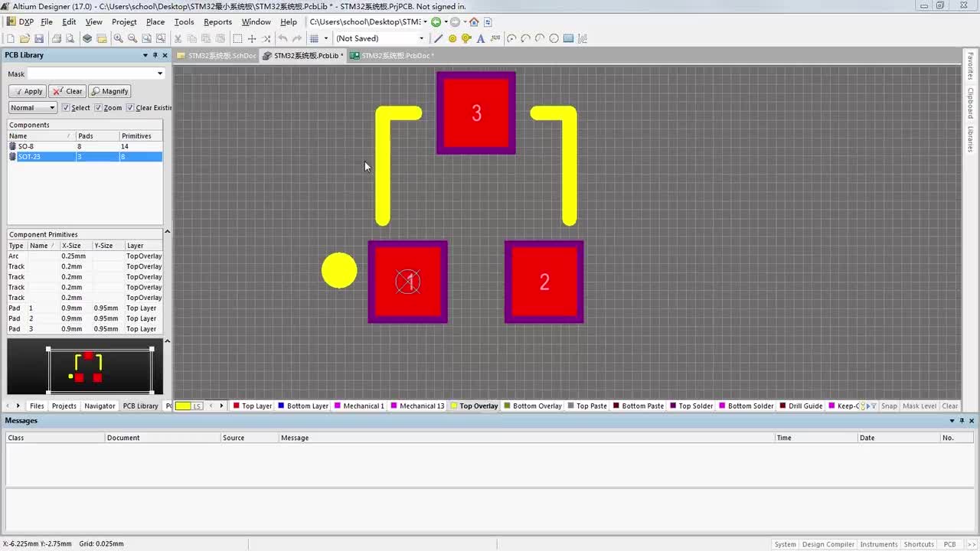Select the Place Line tool
The height and width of the screenshot is (551, 980).
point(439,38)
